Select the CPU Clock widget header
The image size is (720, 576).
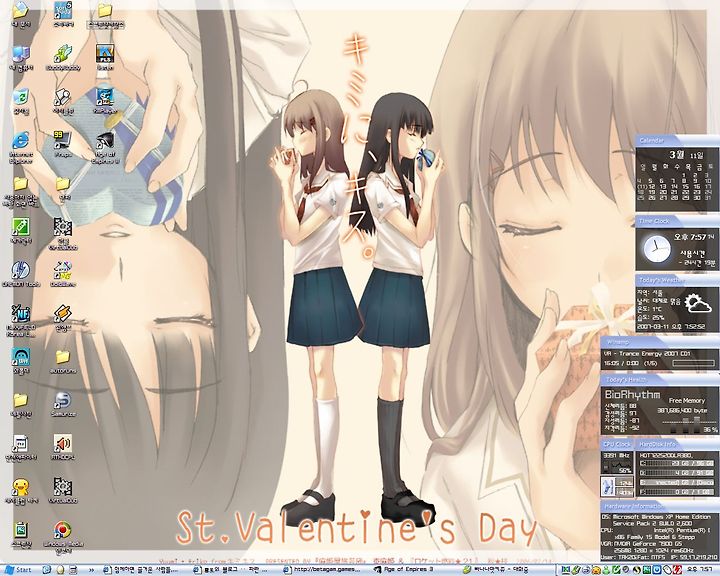point(616,445)
